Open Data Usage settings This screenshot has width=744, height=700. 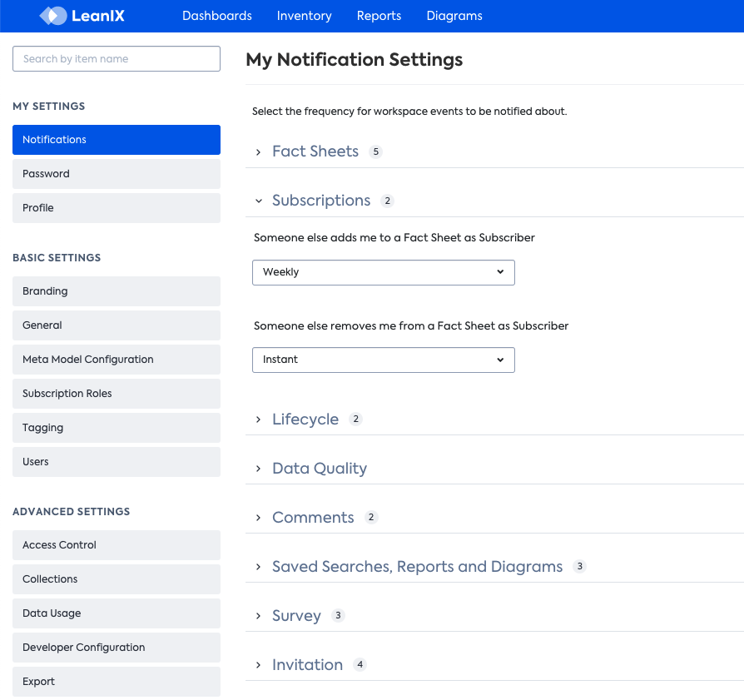coord(117,613)
